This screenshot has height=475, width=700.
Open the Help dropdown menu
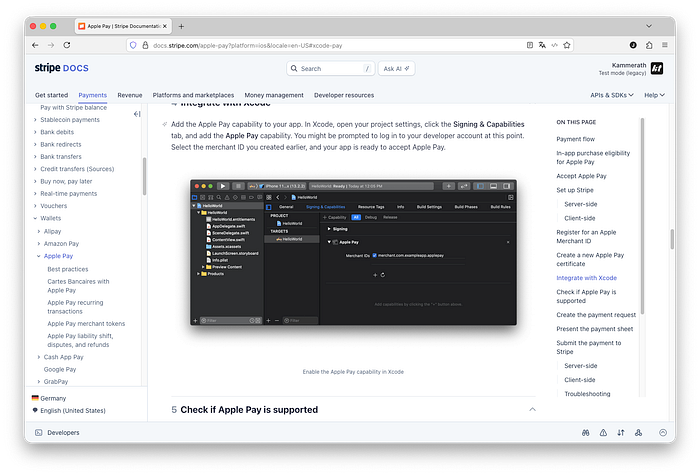(654, 95)
